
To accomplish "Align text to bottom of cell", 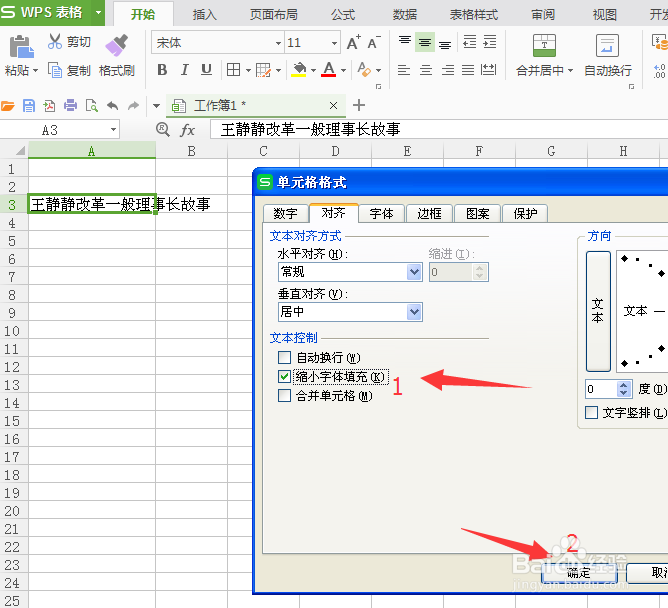I will 445,43.
